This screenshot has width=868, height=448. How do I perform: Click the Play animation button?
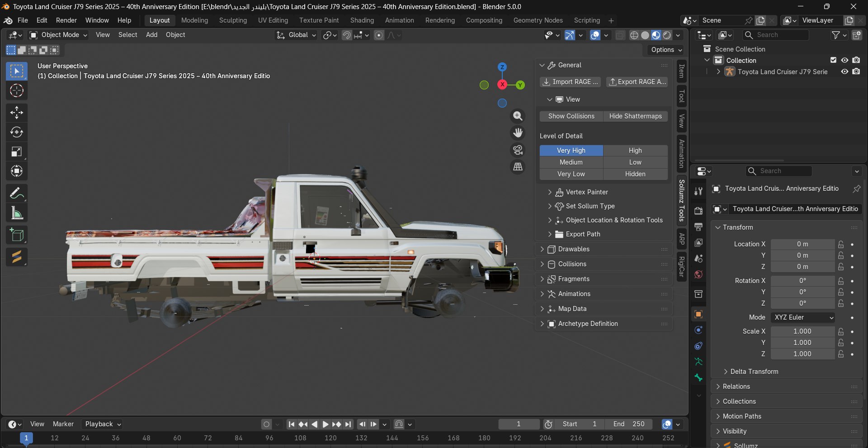coord(325,424)
